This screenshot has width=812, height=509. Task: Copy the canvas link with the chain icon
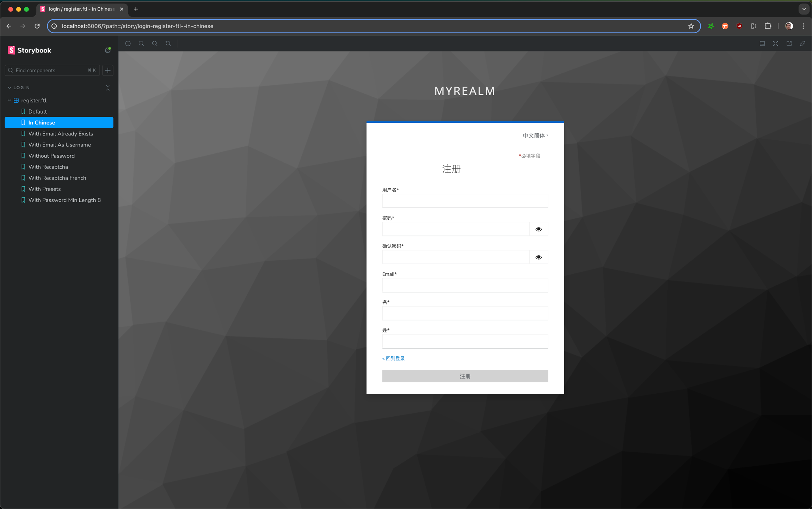(x=802, y=43)
